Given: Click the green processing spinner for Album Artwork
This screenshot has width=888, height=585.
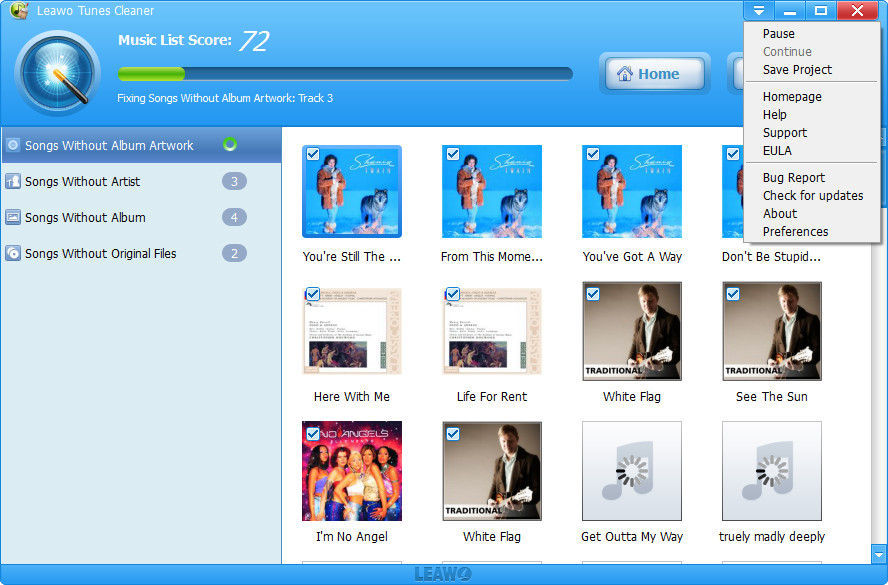Looking at the screenshot, I should 229,144.
